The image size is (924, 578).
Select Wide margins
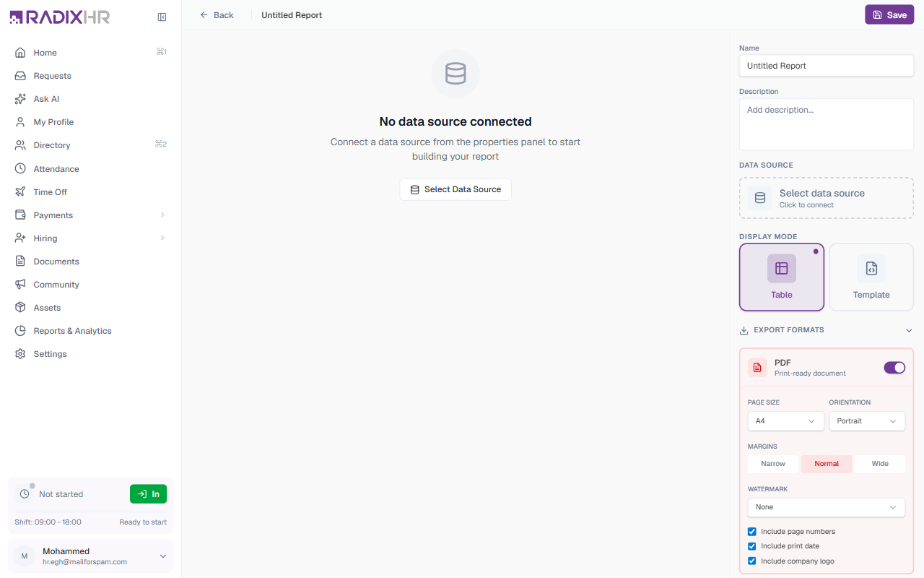(x=880, y=464)
